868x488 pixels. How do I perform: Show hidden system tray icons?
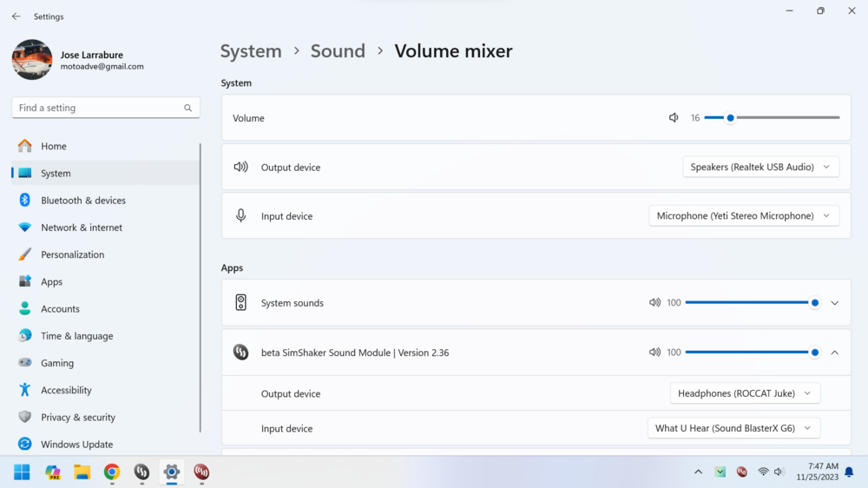(698, 472)
